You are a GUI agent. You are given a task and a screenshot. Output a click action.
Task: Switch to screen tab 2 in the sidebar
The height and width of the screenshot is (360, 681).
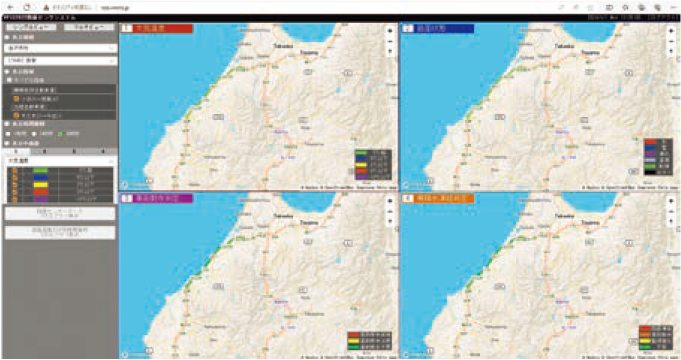[45, 152]
